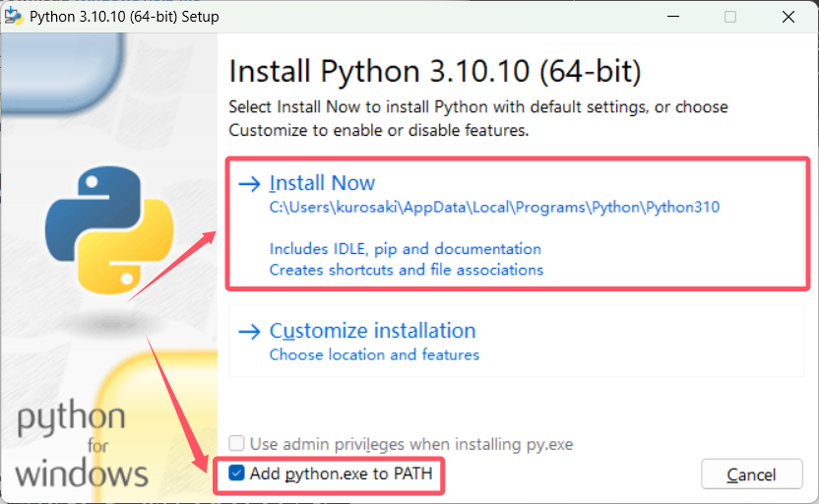Viewport: 819px width, 504px height.
Task: Uncheck the Add python.exe to PATH checkbox
Action: (x=236, y=473)
